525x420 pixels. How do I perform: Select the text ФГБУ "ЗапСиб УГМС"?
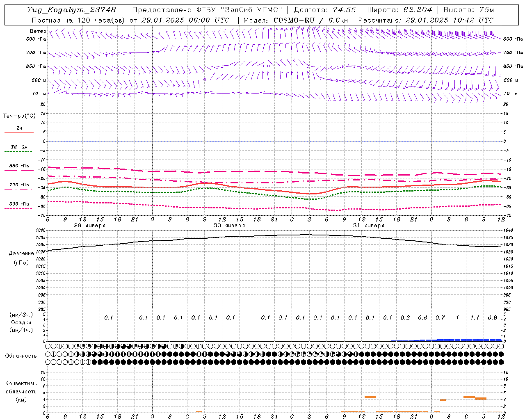tap(239, 10)
